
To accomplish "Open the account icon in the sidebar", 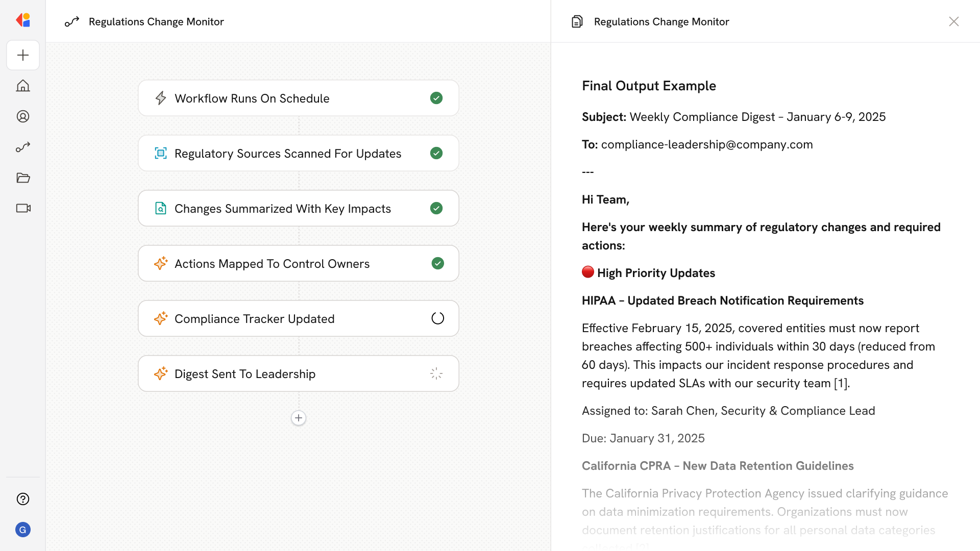I will (22, 116).
